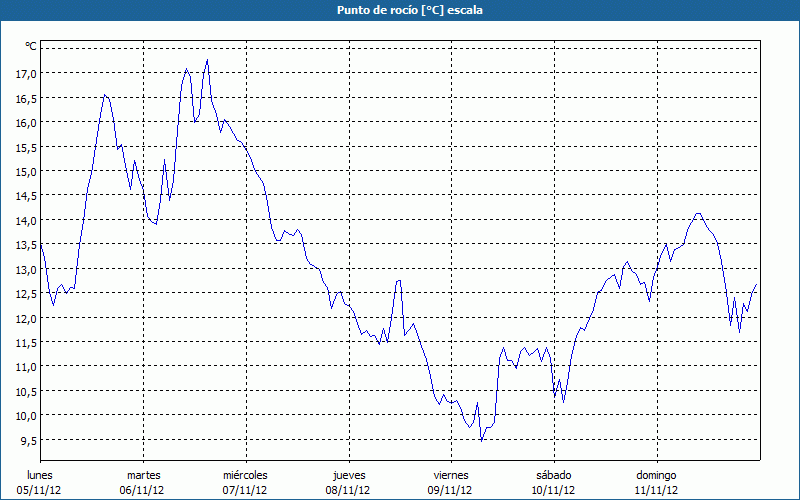Select the 9,5 y-axis label
This screenshot has height=500, width=800.
27,440
